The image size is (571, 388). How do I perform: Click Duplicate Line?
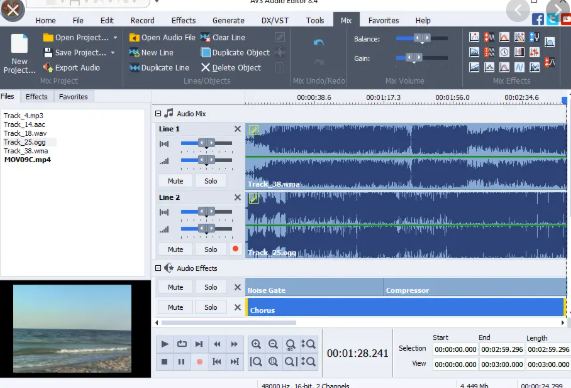[x=160, y=68]
